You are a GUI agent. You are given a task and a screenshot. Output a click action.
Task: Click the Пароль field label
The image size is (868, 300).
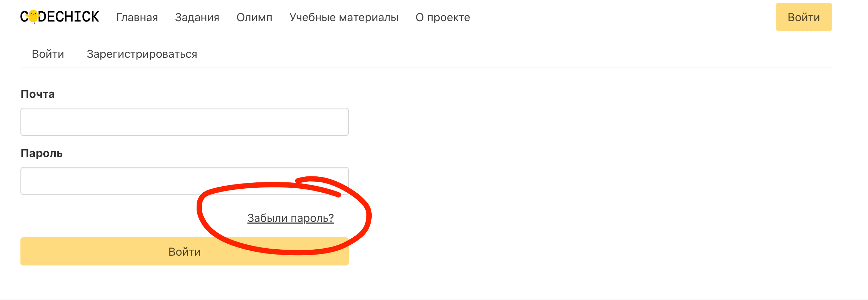click(42, 153)
